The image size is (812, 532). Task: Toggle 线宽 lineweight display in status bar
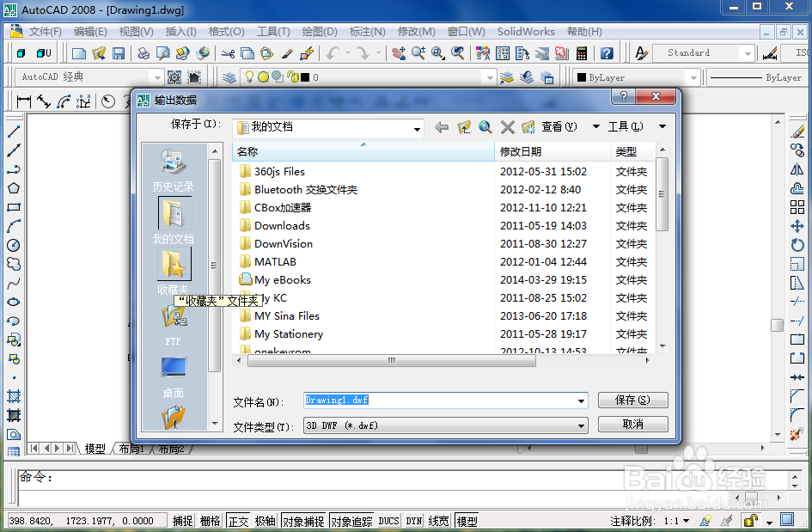pos(438,521)
